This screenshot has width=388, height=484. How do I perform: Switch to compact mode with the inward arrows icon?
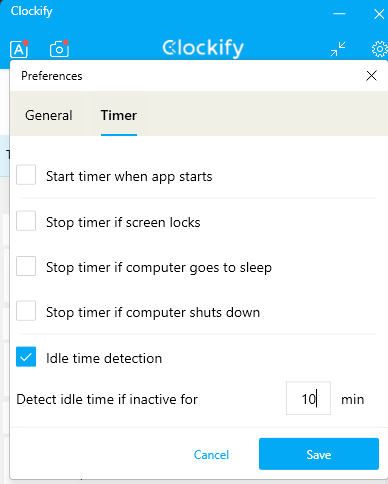coord(338,49)
